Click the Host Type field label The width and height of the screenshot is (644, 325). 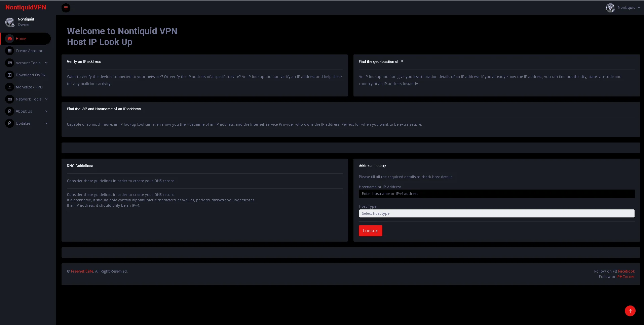click(x=368, y=206)
